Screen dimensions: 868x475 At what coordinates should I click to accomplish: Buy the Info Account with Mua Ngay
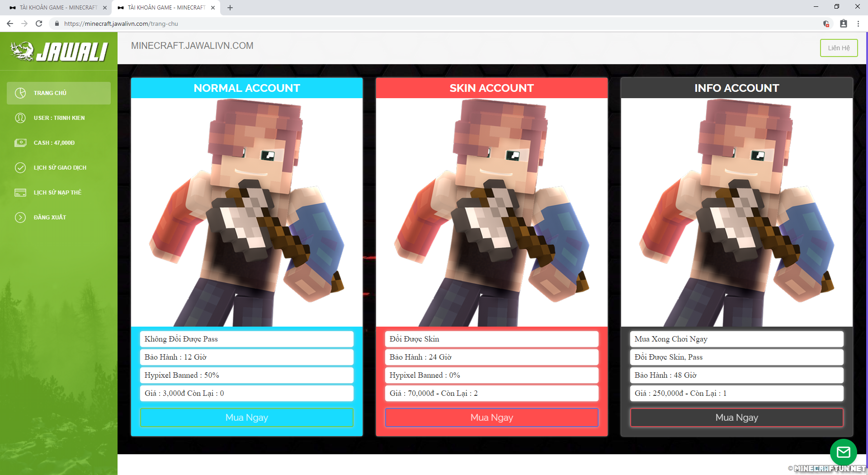click(737, 418)
